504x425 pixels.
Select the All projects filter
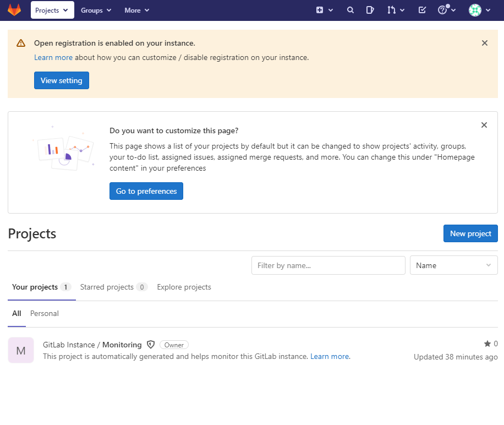pyautogui.click(x=17, y=313)
